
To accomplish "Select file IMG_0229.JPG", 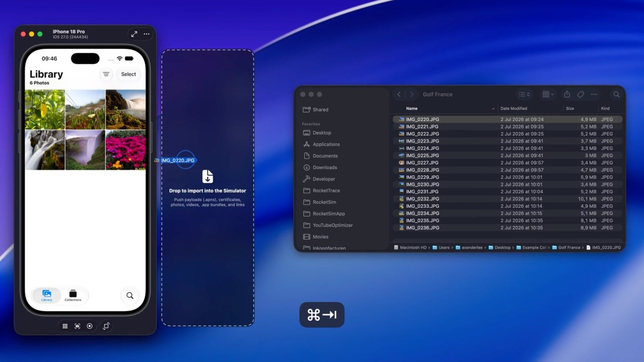I will [x=507, y=177].
